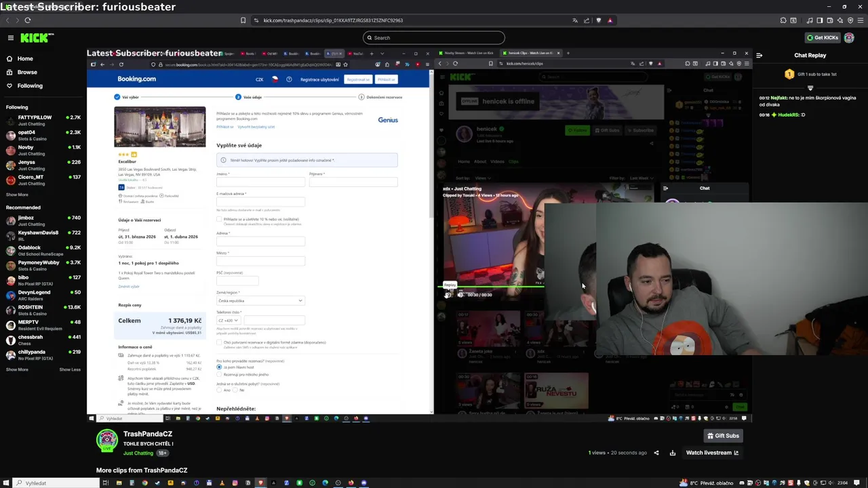Open the weather widget showing 8°C
The image size is (868, 488).
[707, 483]
